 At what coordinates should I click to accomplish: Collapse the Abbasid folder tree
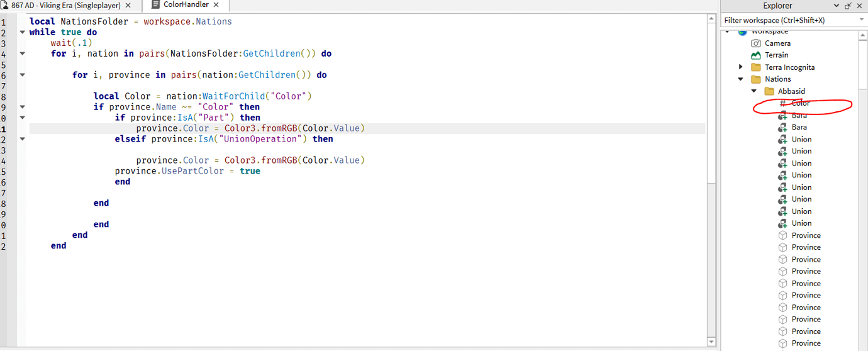coord(754,91)
